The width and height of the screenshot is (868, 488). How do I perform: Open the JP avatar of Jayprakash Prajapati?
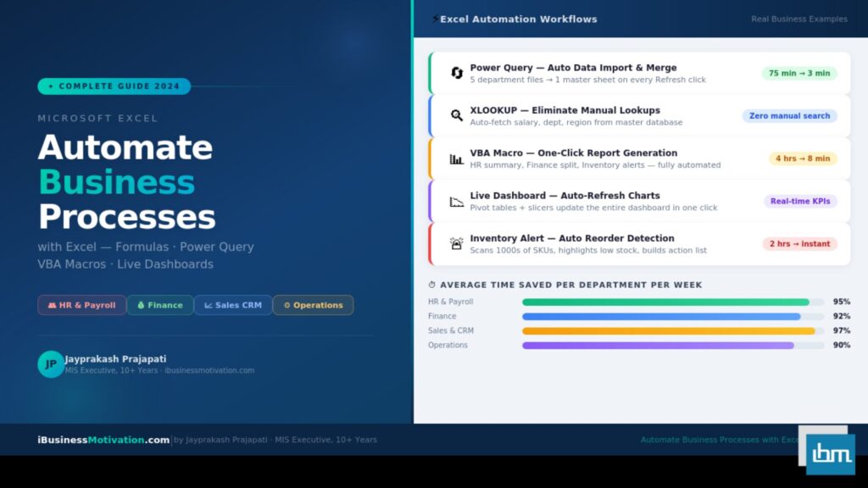click(x=50, y=364)
